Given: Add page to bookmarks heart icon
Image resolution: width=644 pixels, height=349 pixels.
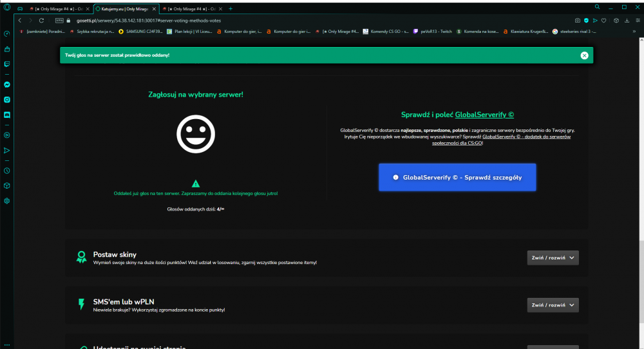Looking at the screenshot, I should [604, 21].
